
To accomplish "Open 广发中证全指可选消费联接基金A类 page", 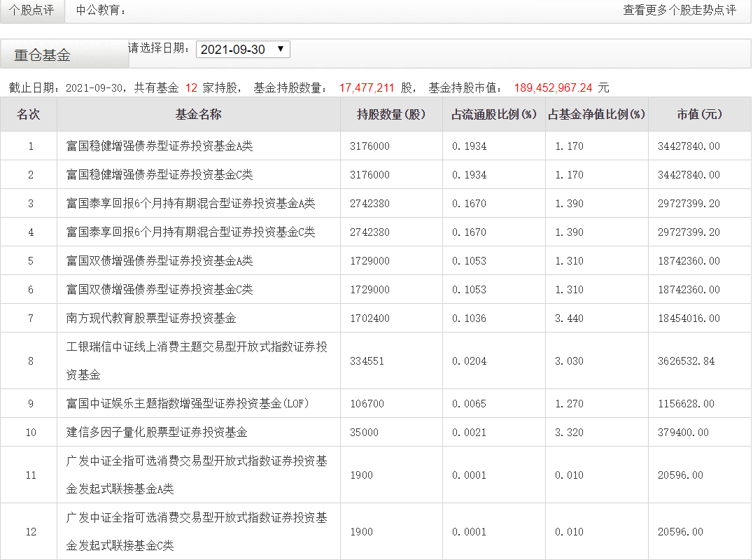I will [x=192, y=475].
